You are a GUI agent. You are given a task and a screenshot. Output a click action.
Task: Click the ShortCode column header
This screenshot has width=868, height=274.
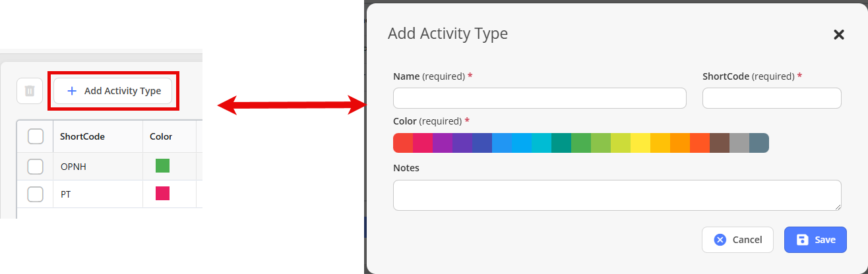coord(82,136)
